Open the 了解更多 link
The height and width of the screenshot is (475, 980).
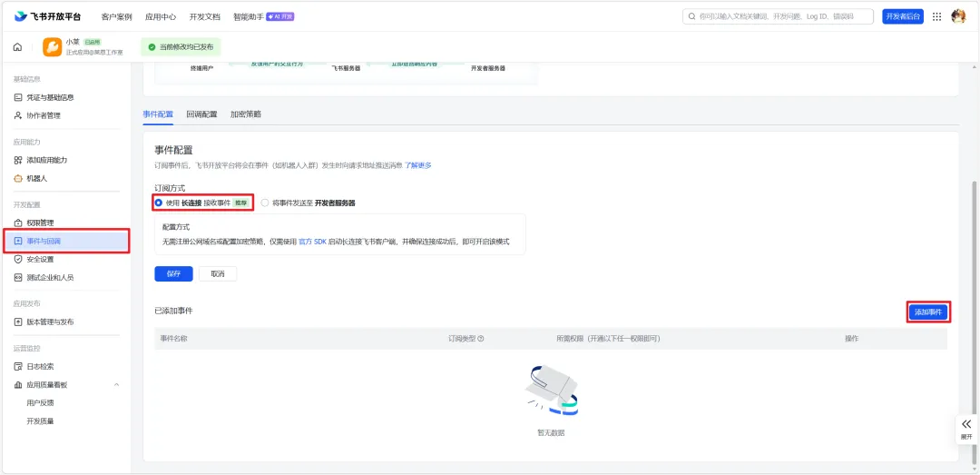(x=417, y=166)
